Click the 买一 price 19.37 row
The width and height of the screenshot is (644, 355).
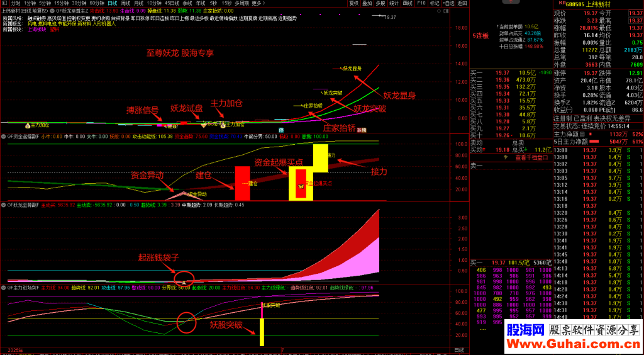click(x=511, y=73)
